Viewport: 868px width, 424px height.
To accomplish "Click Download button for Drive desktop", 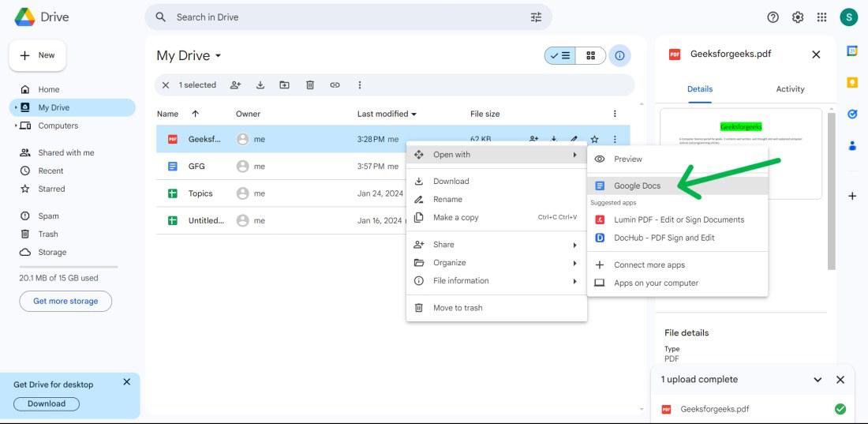I will [47, 404].
